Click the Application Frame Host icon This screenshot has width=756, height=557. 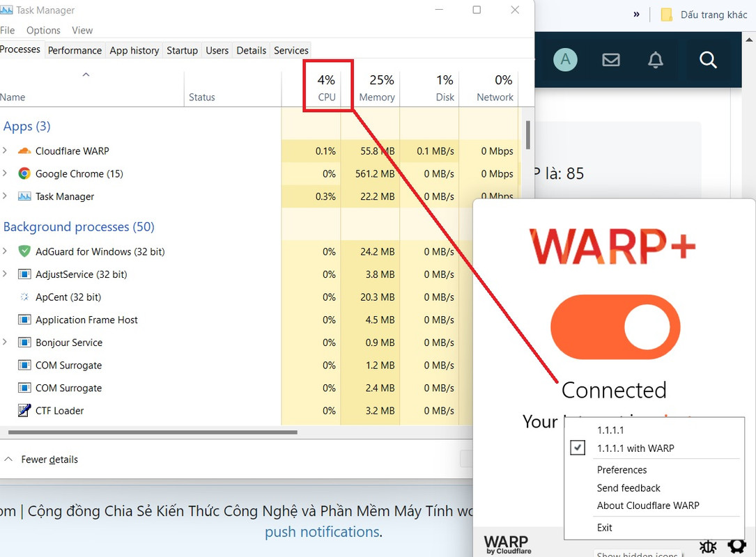[24, 320]
